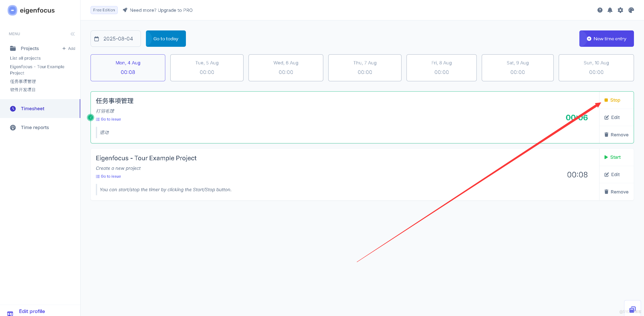
Task: Select the Timesheet menu item
Action: pos(32,109)
